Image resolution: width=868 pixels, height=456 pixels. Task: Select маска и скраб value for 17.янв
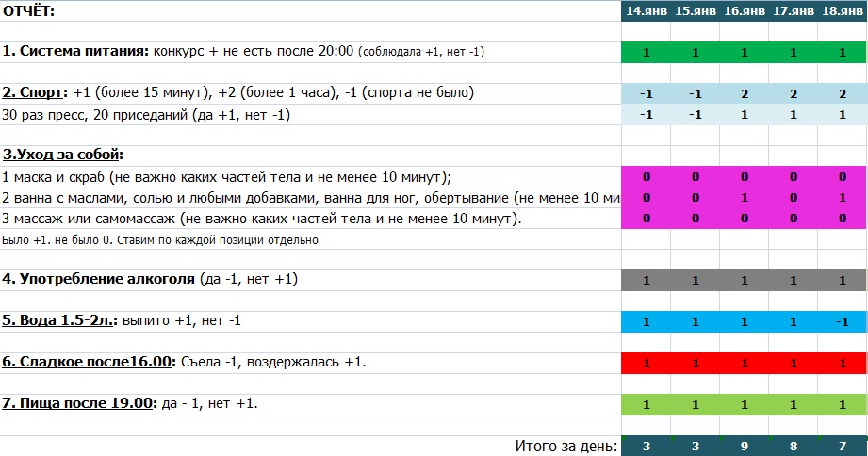[794, 176]
